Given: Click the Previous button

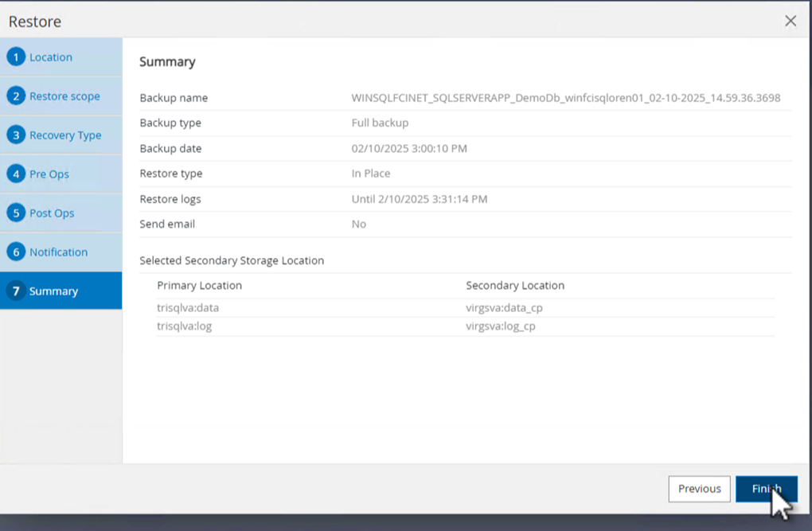Looking at the screenshot, I should click(699, 489).
